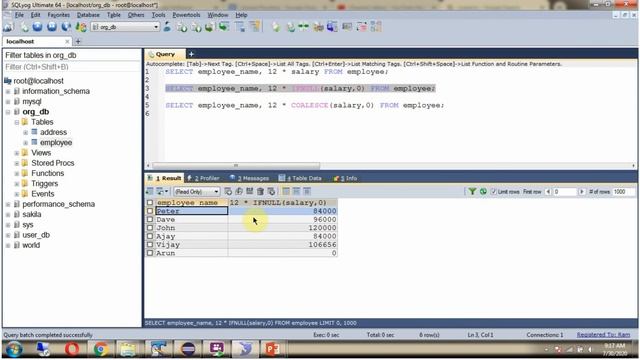Add a new query tab with plus button

[191, 54]
